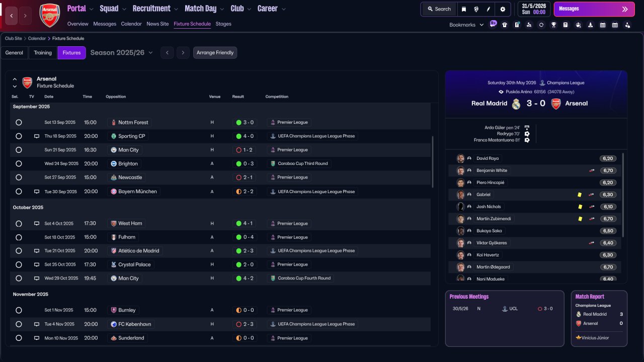
Task: Switch to the Training tab
Action: (x=43, y=53)
